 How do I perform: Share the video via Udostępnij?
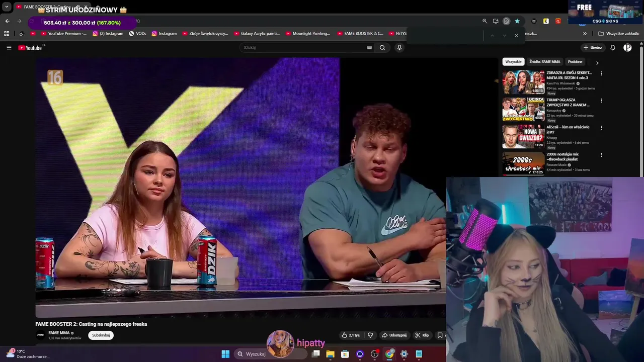pyautogui.click(x=394, y=335)
